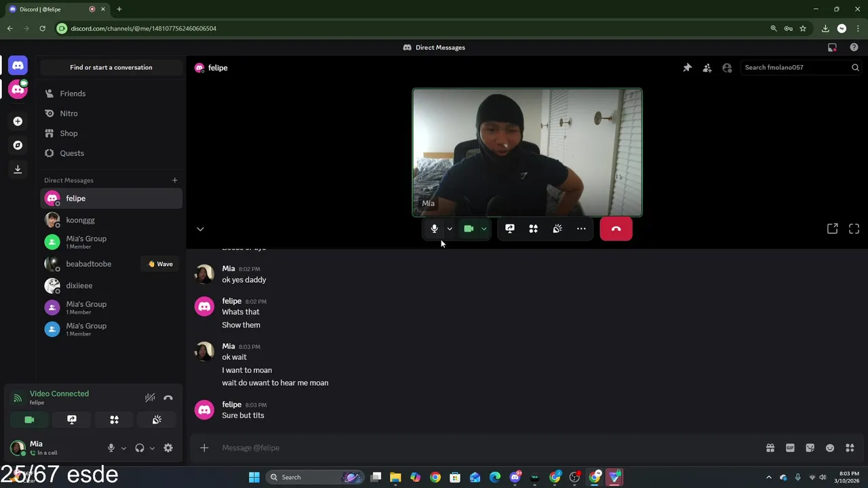
Task: Open File Explorer from taskbar
Action: (395, 477)
